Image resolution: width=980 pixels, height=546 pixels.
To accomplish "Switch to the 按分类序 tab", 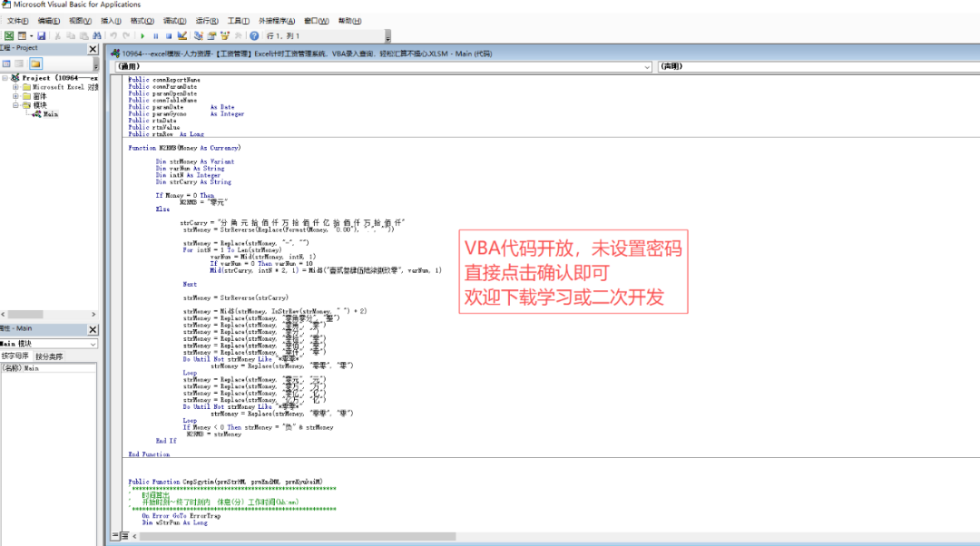I will [x=49, y=356].
